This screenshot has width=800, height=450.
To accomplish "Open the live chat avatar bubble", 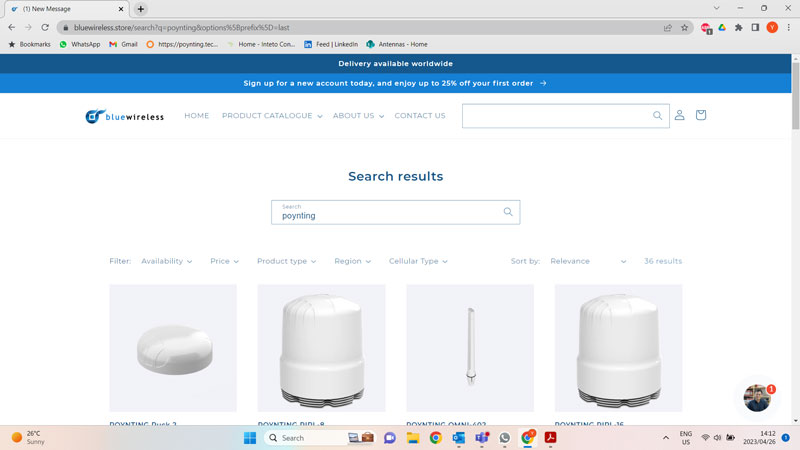I will coord(757,398).
